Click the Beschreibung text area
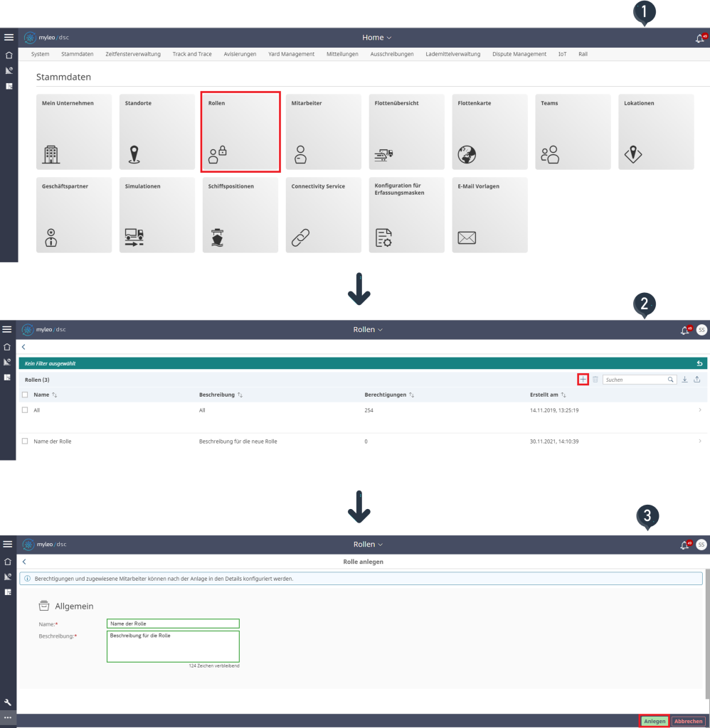The width and height of the screenshot is (710, 728). [x=173, y=646]
